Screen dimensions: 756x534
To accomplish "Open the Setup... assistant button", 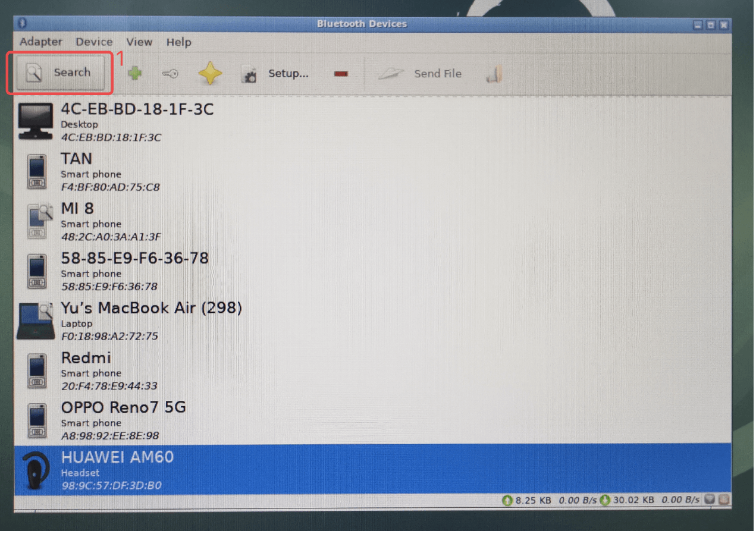I will click(x=276, y=74).
